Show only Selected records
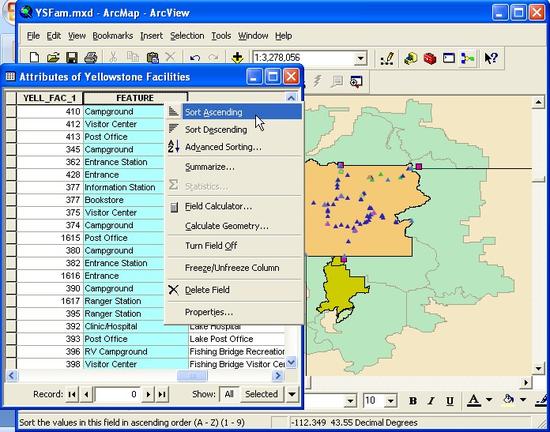The image size is (550, 432). click(x=261, y=394)
